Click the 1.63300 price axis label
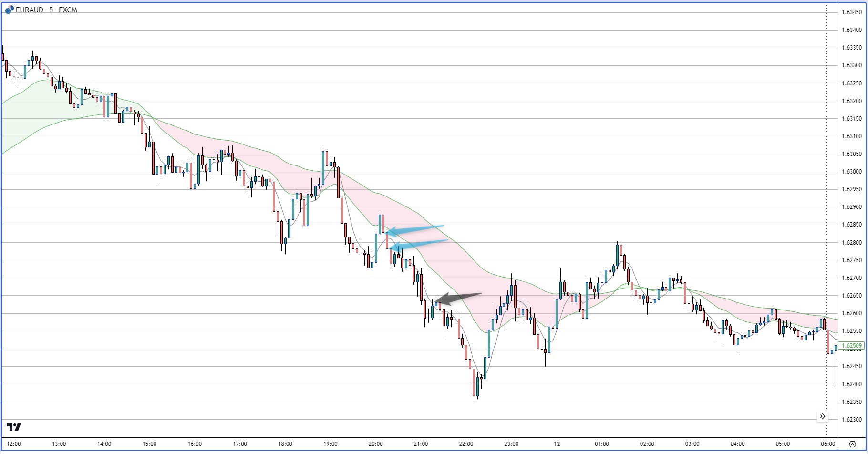Screen dimensions: 868x454 click(851, 65)
